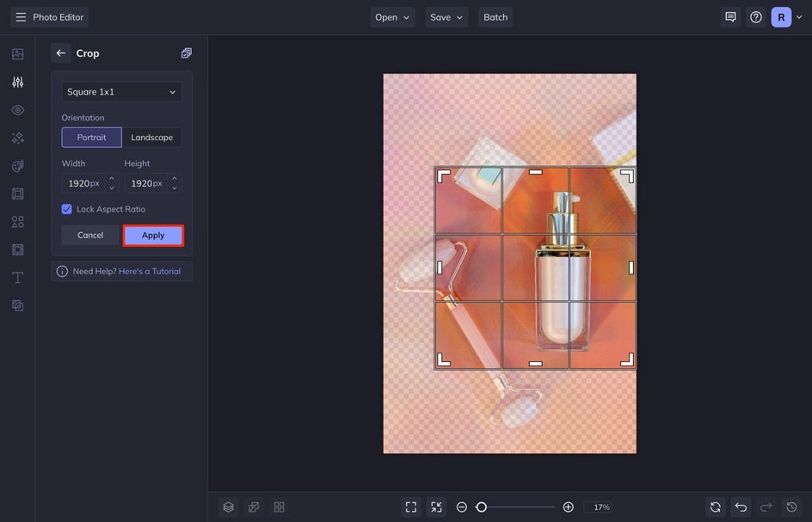This screenshot has width=812, height=522.
Task: Open the Effects sparkle sidebar icon
Action: coord(17,138)
